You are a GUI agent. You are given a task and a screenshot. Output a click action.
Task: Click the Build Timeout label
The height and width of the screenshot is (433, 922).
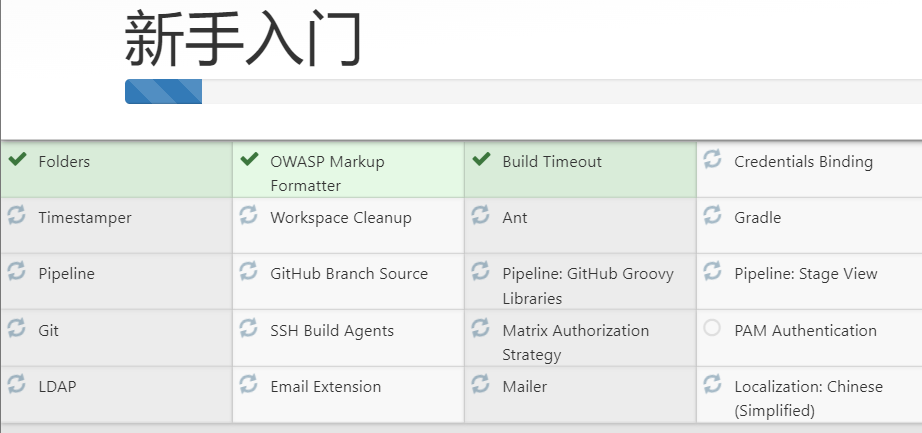[x=552, y=162]
